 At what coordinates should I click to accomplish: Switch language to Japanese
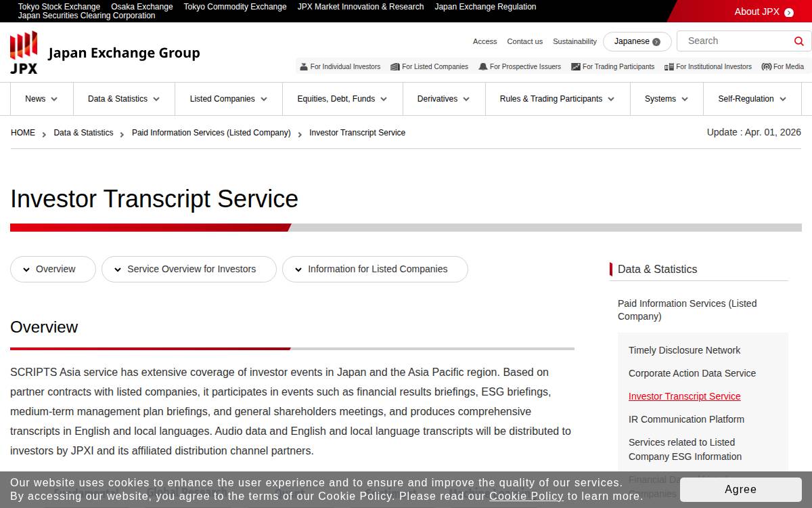click(637, 41)
